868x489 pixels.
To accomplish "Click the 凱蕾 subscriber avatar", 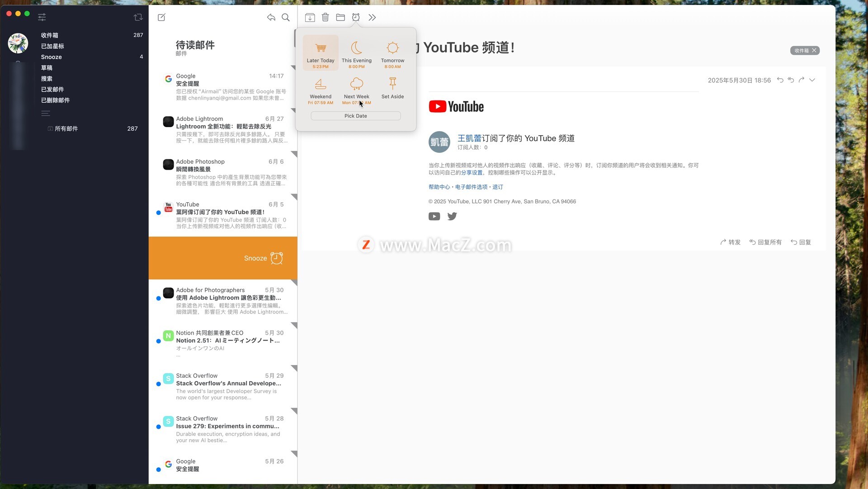I will click(x=439, y=142).
